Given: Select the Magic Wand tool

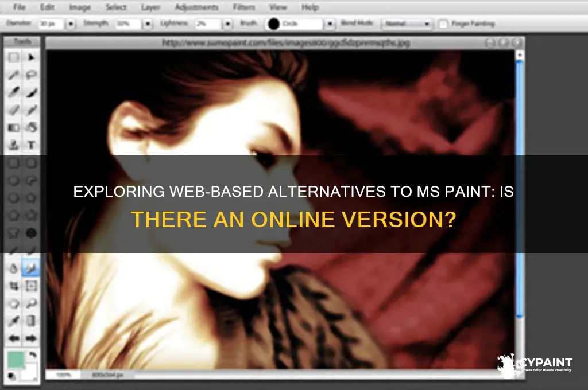Looking at the screenshot, I should click(14, 75).
